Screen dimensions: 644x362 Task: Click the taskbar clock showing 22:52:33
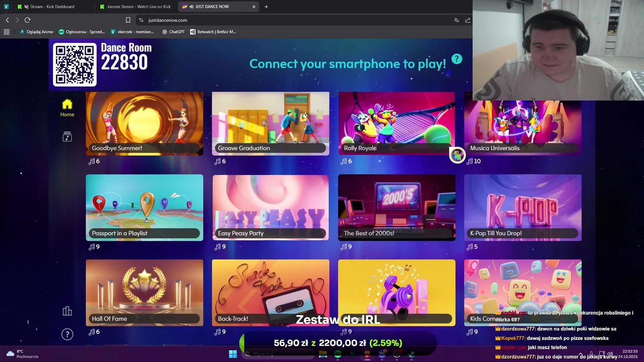[x=627, y=354]
